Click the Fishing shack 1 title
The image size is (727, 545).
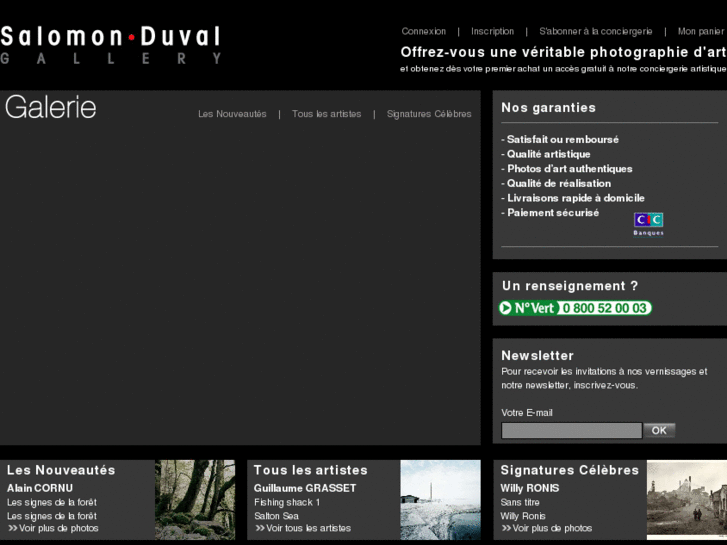(x=287, y=502)
